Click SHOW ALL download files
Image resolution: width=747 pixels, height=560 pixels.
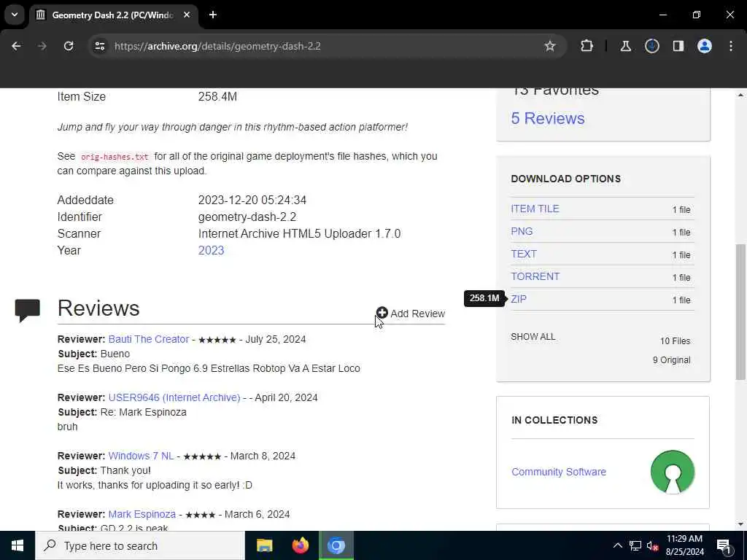pyautogui.click(x=533, y=337)
